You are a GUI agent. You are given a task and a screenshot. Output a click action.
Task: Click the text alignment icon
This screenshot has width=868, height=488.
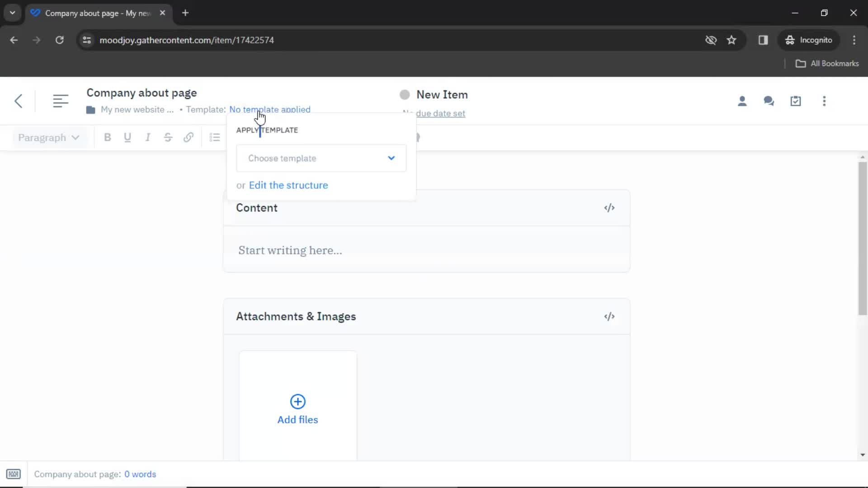[215, 138]
